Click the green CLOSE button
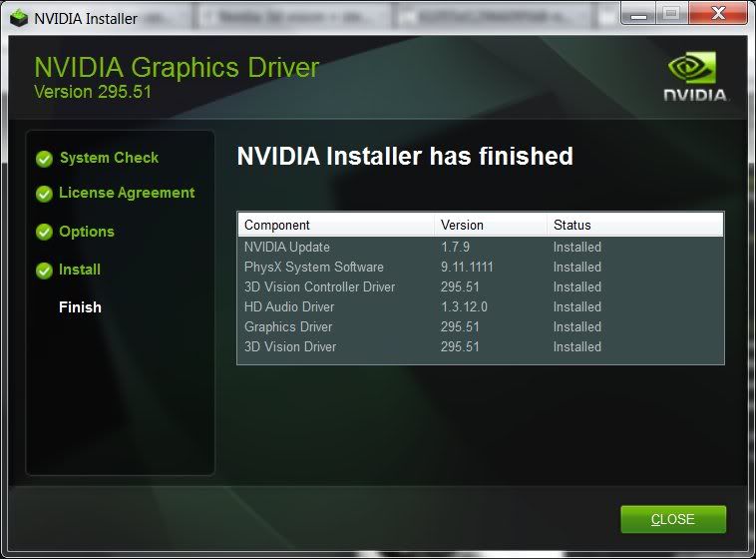Image resolution: width=756 pixels, height=559 pixels. coord(673,519)
